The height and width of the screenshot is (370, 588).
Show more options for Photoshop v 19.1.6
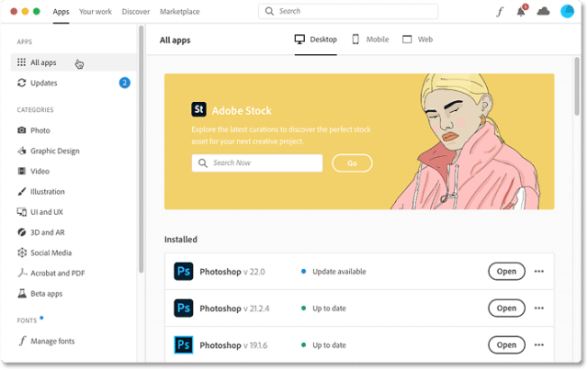tap(539, 345)
